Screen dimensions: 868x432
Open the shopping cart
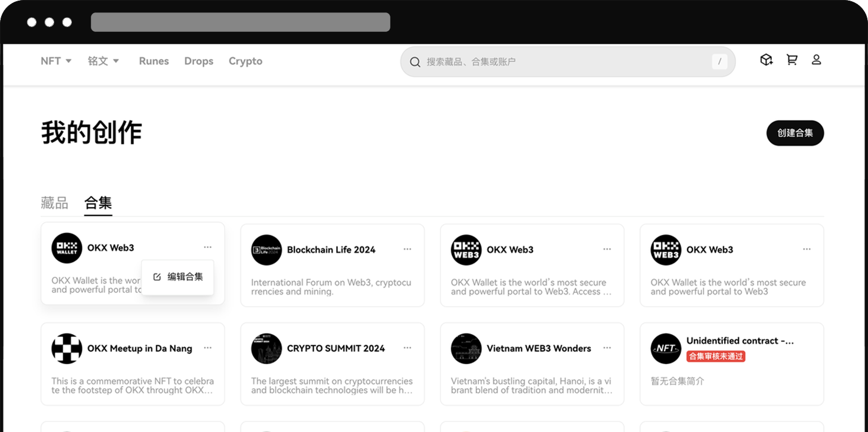[792, 60]
